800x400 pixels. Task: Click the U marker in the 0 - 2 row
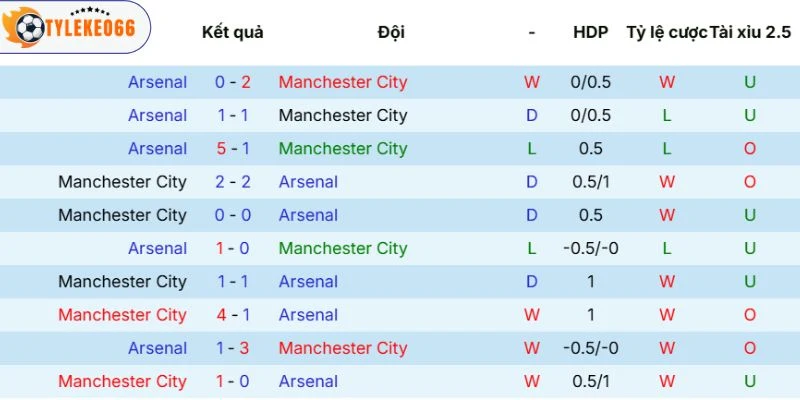click(x=750, y=82)
